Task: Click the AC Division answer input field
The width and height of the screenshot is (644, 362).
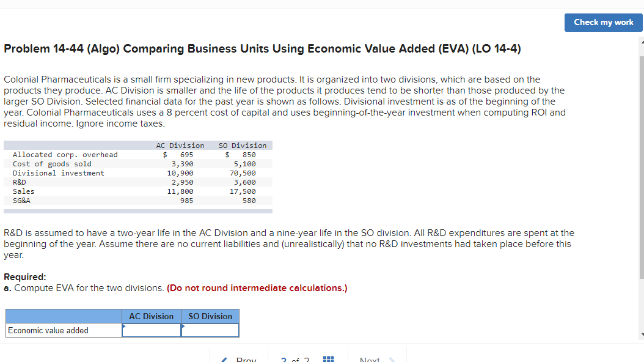Action: (x=151, y=330)
